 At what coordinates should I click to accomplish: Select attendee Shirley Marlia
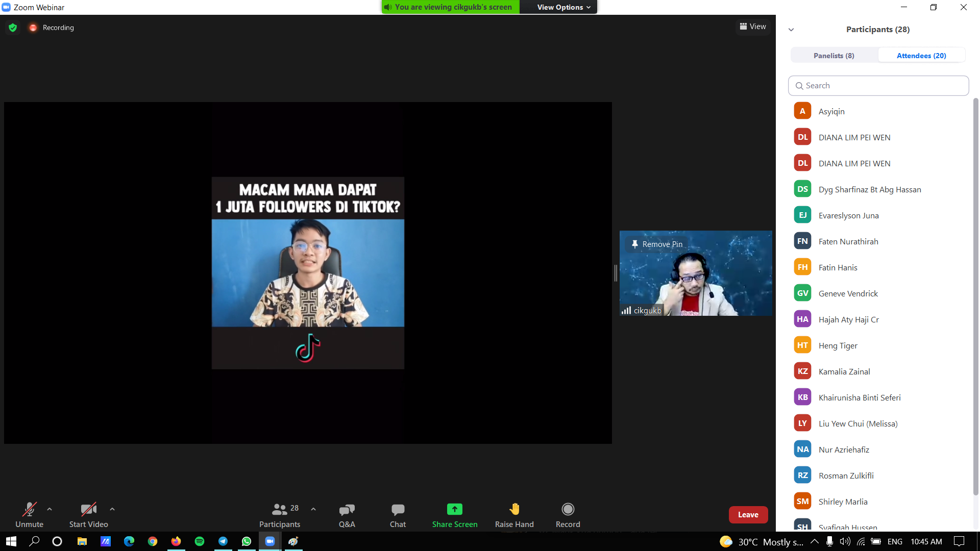pos(878,502)
